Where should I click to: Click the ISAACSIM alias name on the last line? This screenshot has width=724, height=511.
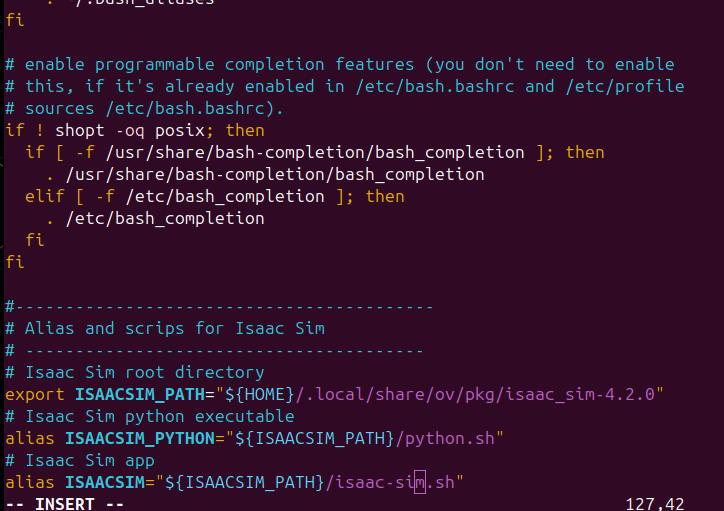[105, 483]
